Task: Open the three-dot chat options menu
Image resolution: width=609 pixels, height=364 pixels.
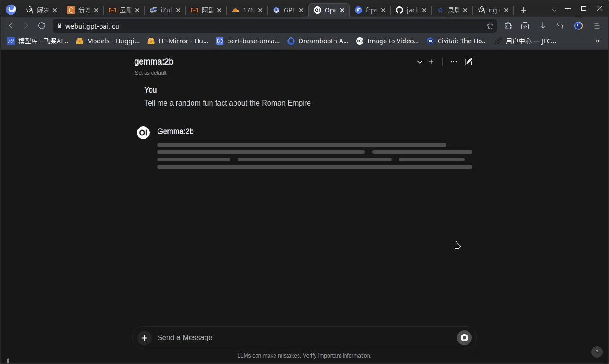Action: pos(454,62)
